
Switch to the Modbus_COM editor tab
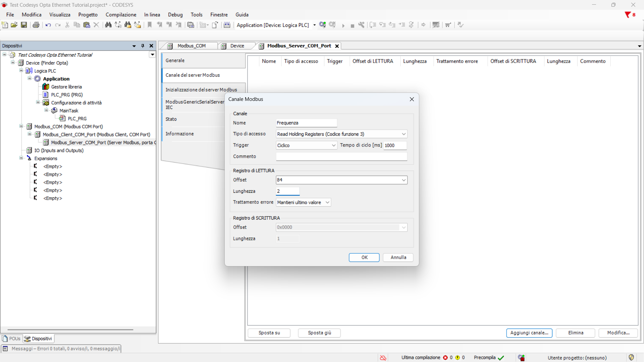tap(191, 46)
